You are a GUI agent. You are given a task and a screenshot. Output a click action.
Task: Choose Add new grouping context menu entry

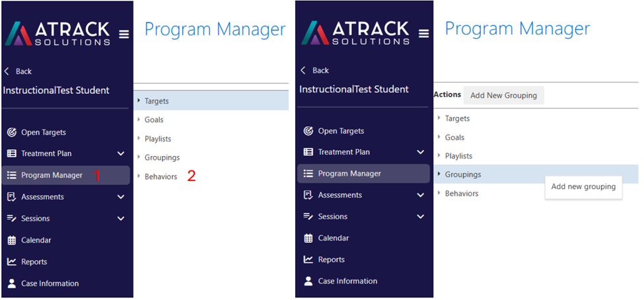(x=583, y=186)
